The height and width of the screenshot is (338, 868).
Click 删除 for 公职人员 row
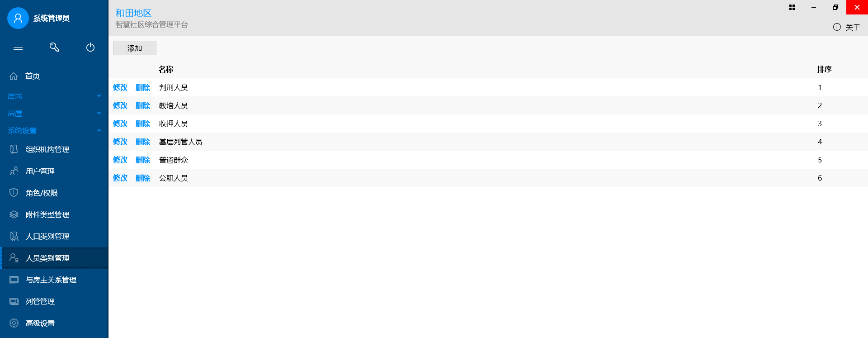coord(143,178)
